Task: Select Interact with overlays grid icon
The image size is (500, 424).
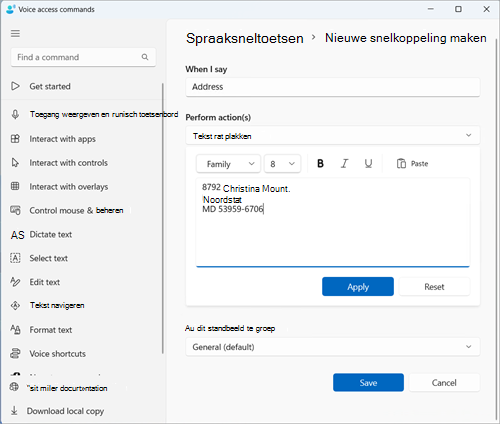Action: [x=15, y=186]
